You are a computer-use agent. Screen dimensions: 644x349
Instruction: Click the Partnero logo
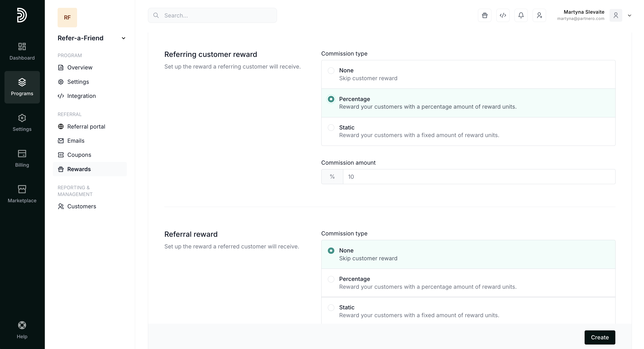point(22,15)
